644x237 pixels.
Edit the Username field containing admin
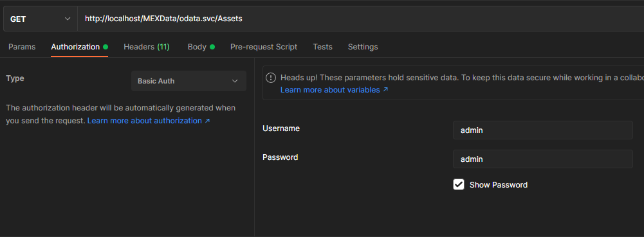tap(542, 130)
